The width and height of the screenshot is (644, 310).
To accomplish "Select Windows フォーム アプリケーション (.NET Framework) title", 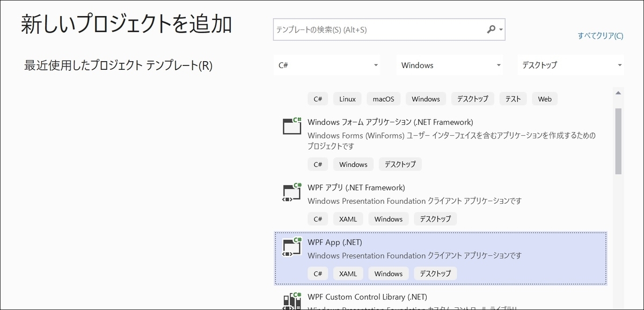I will tap(391, 122).
